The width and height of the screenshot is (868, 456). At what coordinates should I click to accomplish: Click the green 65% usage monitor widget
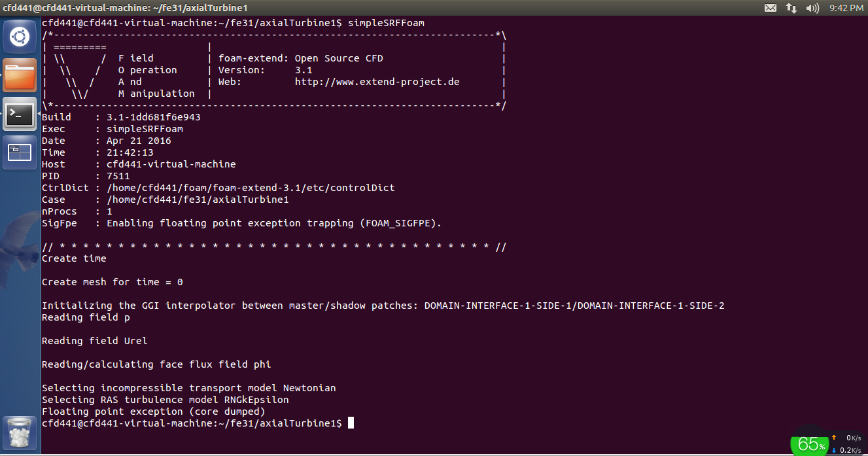pos(809,444)
